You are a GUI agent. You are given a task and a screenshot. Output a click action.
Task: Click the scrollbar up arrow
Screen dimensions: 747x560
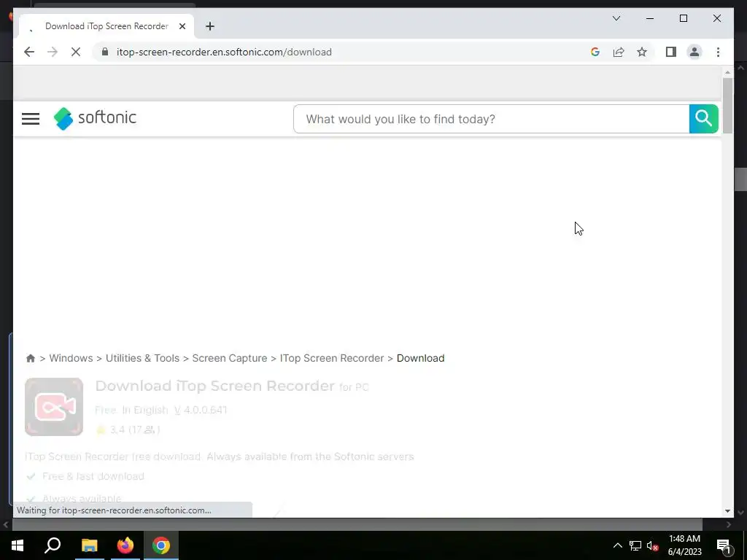(x=727, y=72)
